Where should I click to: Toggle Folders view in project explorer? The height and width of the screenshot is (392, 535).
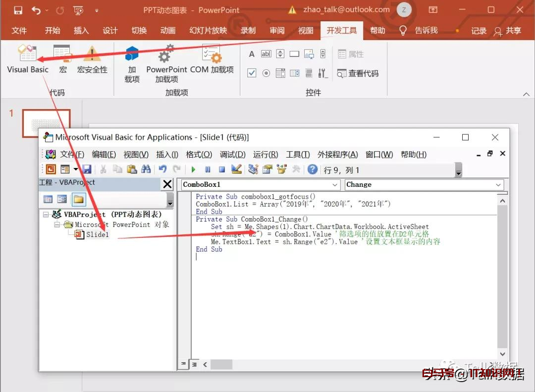79,199
